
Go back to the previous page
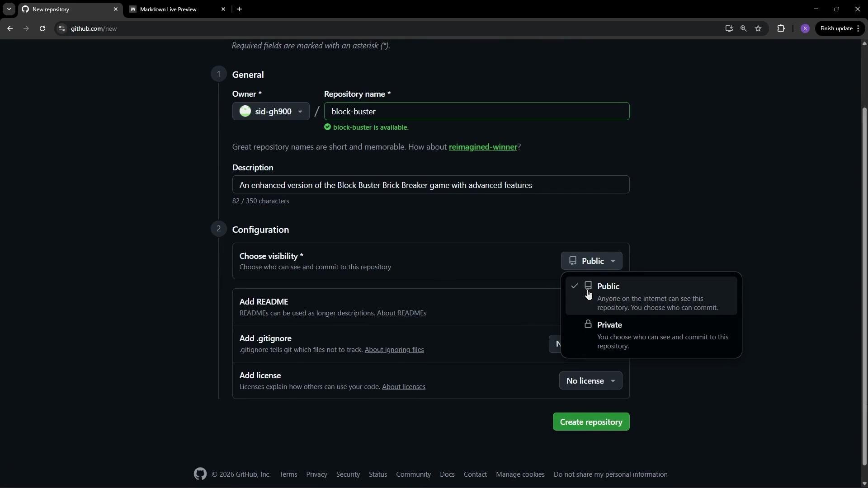(10, 28)
